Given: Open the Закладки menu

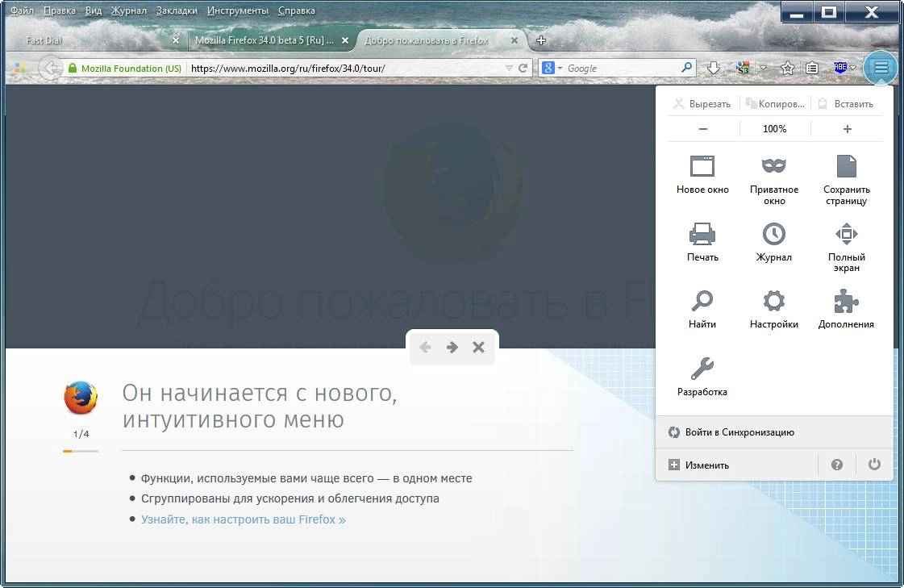Looking at the screenshot, I should pyautogui.click(x=177, y=10).
